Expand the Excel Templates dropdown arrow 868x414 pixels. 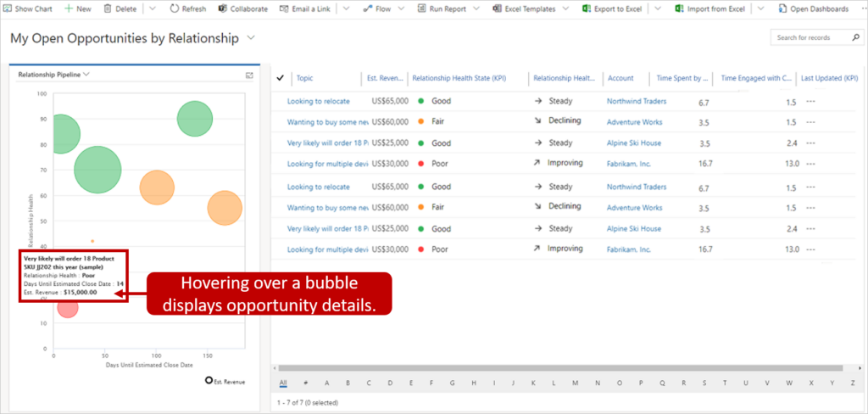click(565, 8)
